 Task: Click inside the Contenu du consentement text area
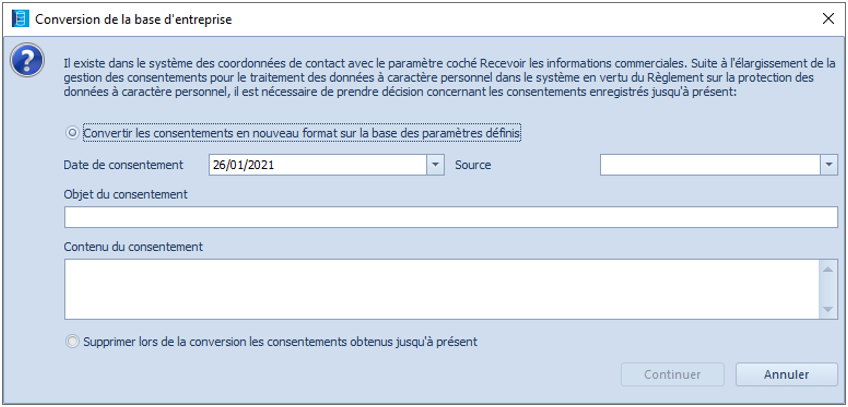(x=442, y=289)
